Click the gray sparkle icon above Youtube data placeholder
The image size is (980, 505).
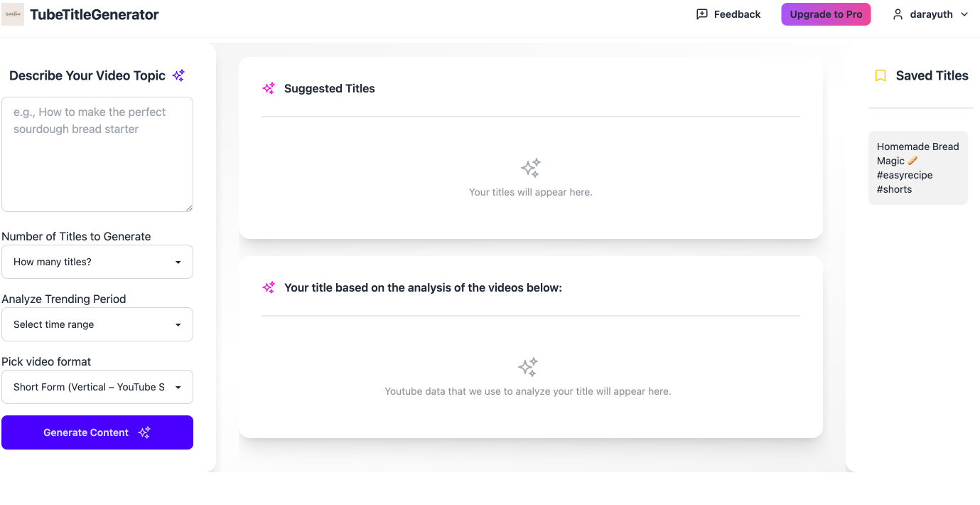click(x=528, y=368)
